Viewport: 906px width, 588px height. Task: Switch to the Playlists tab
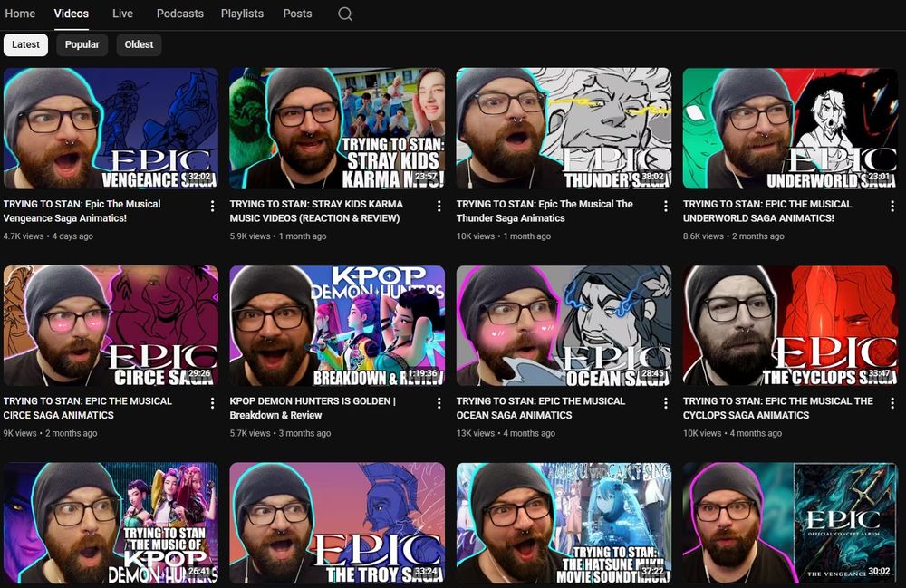(242, 14)
